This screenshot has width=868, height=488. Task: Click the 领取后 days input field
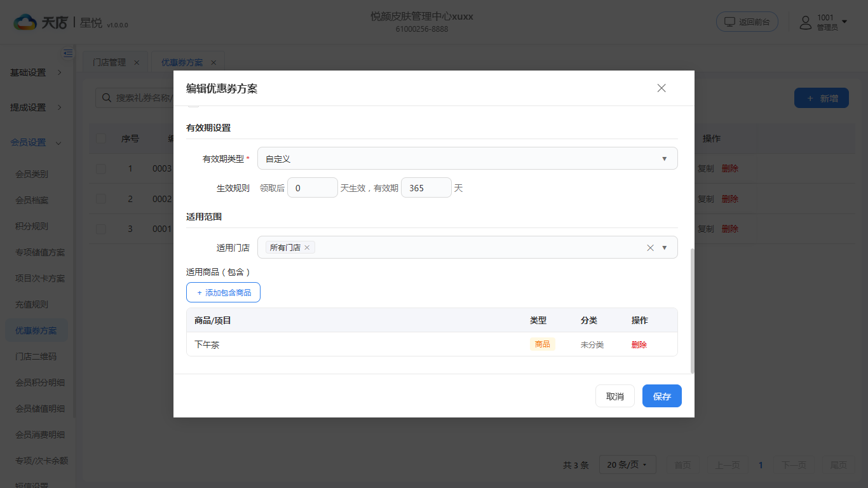pos(313,188)
